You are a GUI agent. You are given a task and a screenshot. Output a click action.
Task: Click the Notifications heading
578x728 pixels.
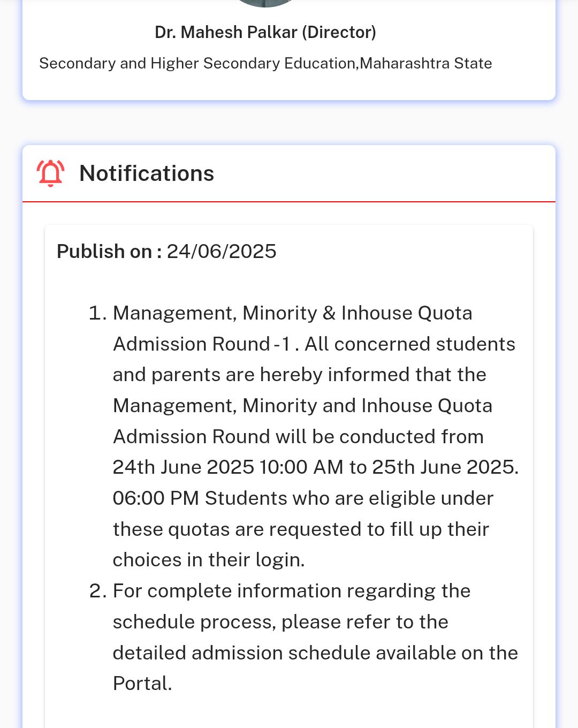(x=147, y=173)
